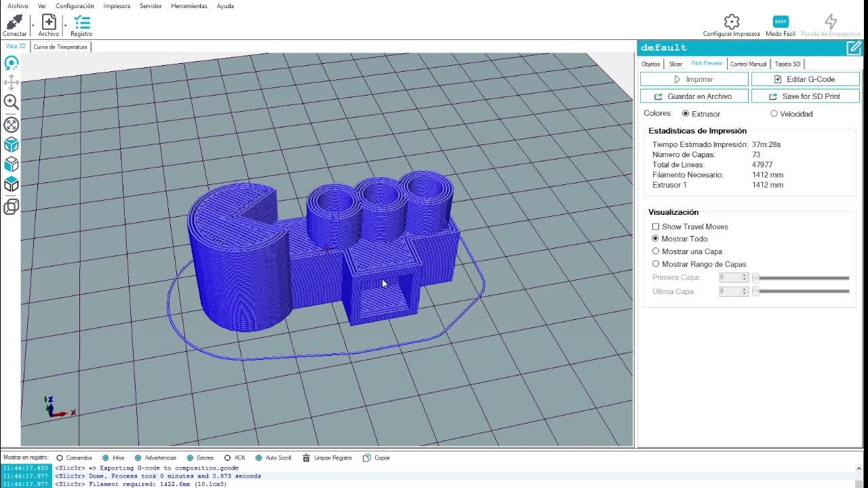
Task: Click the Guardar en Archivo button
Action: (694, 96)
